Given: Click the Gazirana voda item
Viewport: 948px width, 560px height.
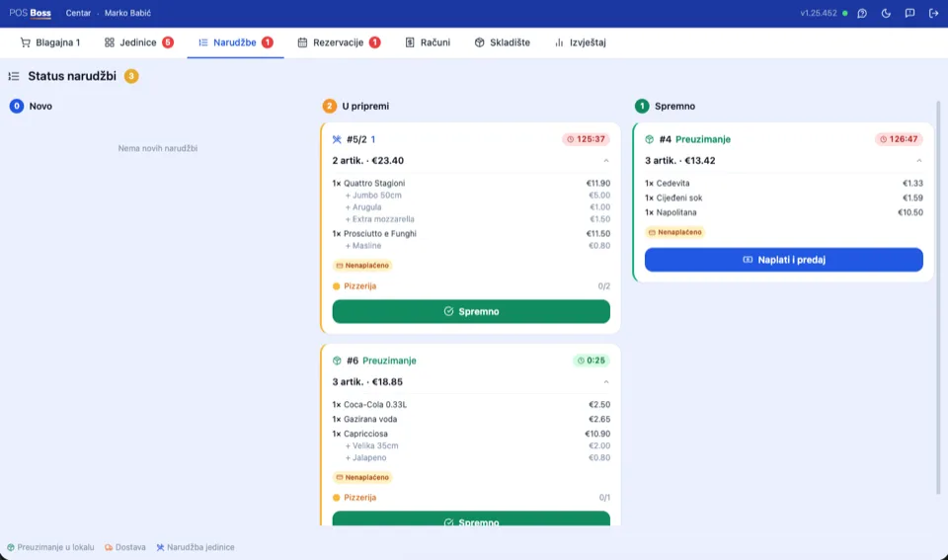Looking at the screenshot, I should point(471,419).
